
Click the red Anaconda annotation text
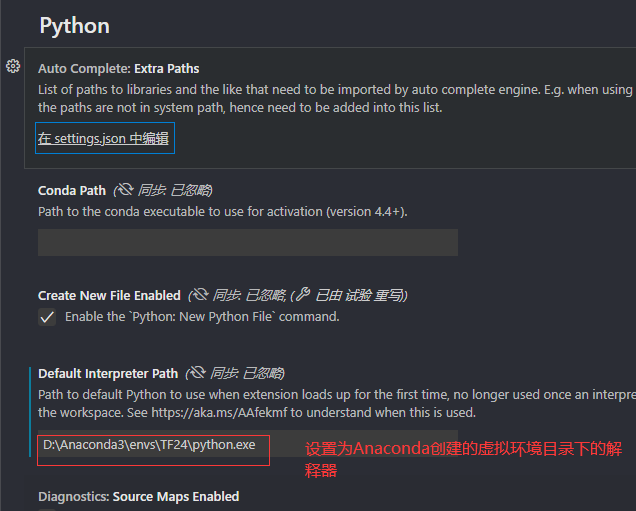463,460
